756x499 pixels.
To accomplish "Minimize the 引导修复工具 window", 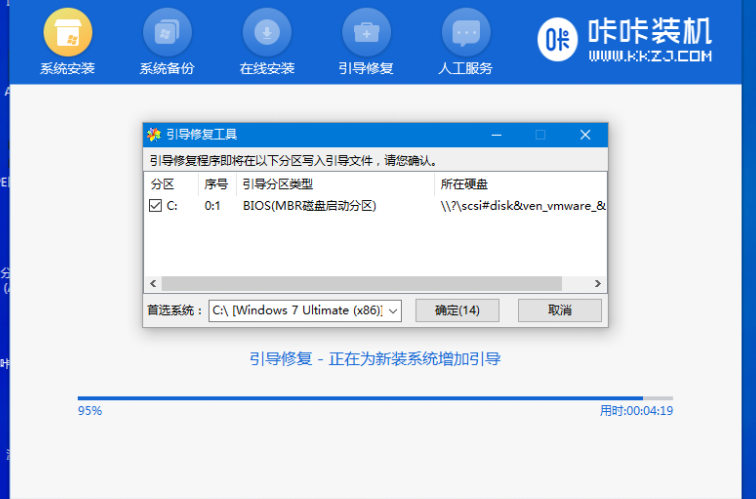I will click(x=495, y=135).
